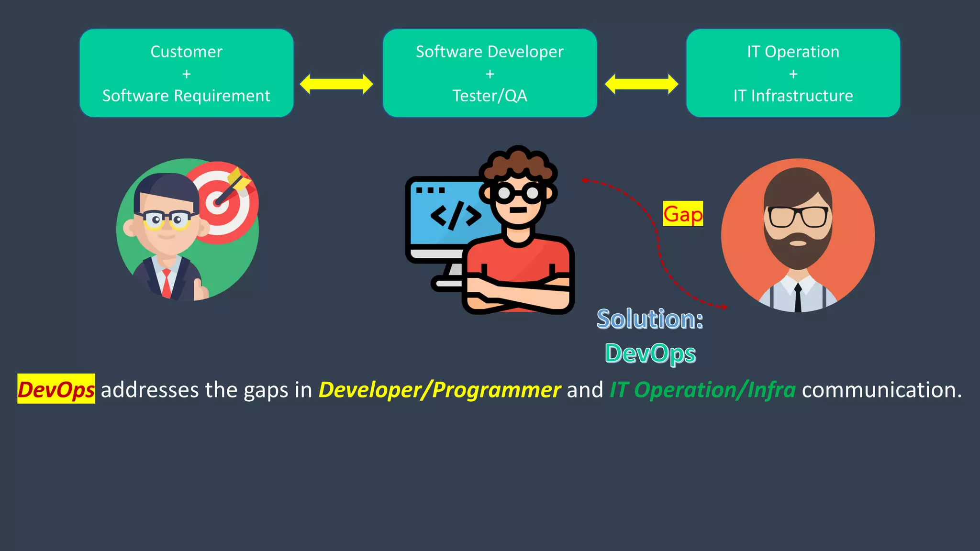This screenshot has width=980, height=551.
Task: Select the Software Developer + Tester/QA box
Action: coord(490,73)
